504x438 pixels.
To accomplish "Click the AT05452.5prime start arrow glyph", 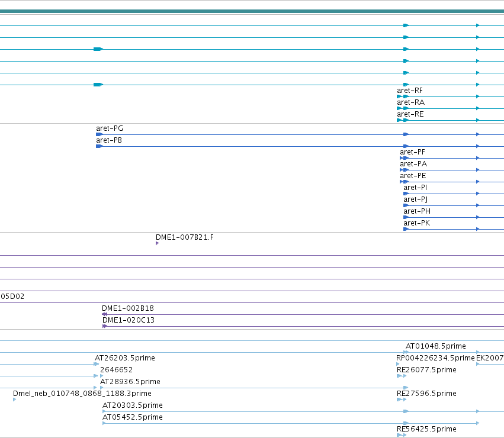I will [104, 423].
